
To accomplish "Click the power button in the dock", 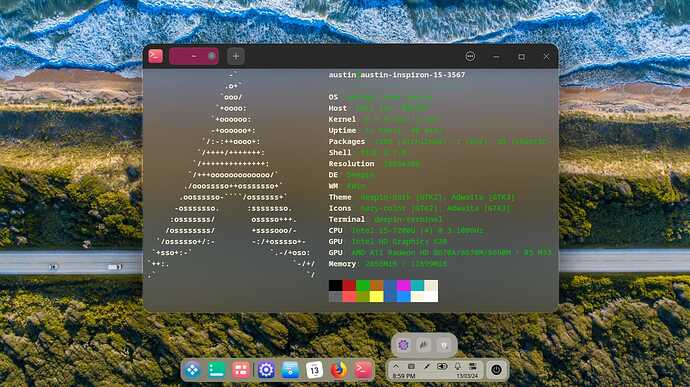I will [x=496, y=370].
